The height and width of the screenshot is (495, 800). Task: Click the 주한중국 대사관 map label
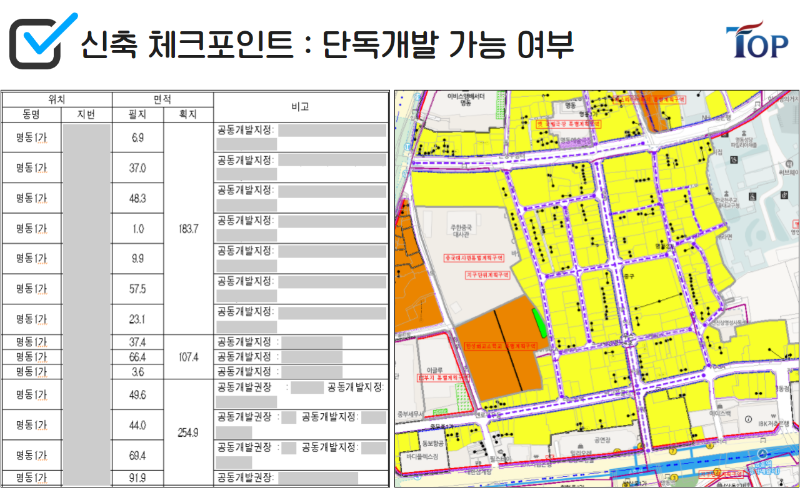coord(461,231)
